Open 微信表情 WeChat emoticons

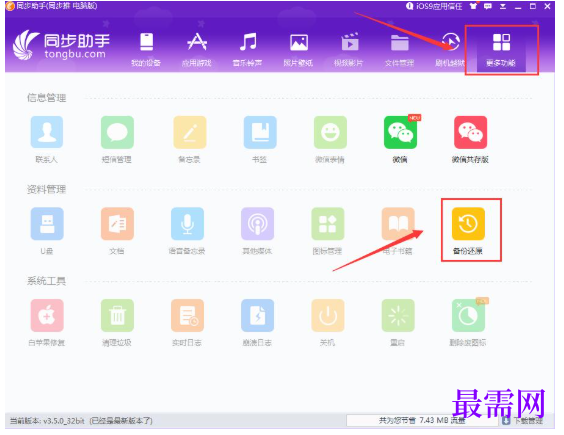tap(330, 132)
